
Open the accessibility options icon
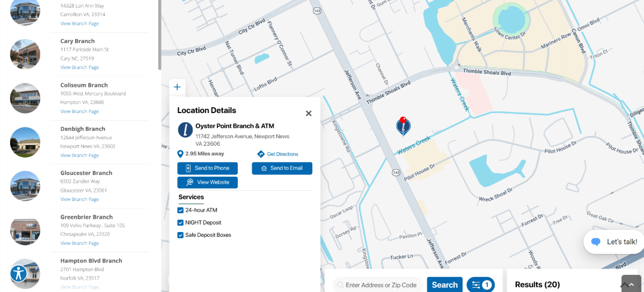[x=19, y=273]
